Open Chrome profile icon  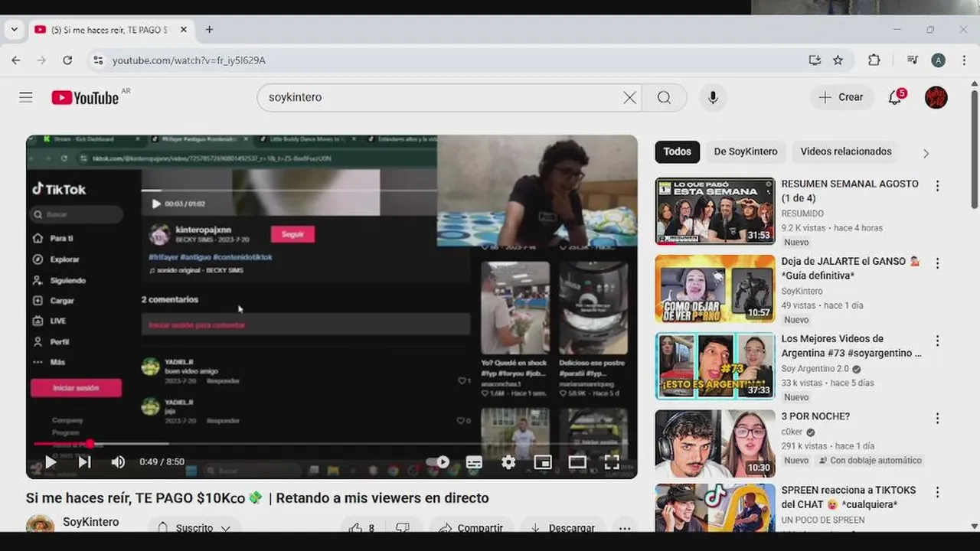pos(938,60)
